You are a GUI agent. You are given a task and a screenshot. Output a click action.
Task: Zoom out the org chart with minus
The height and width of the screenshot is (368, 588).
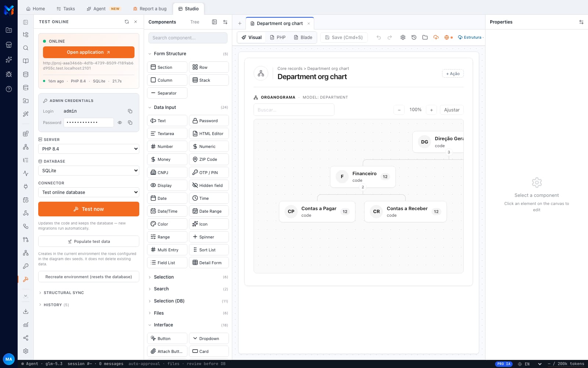(399, 110)
